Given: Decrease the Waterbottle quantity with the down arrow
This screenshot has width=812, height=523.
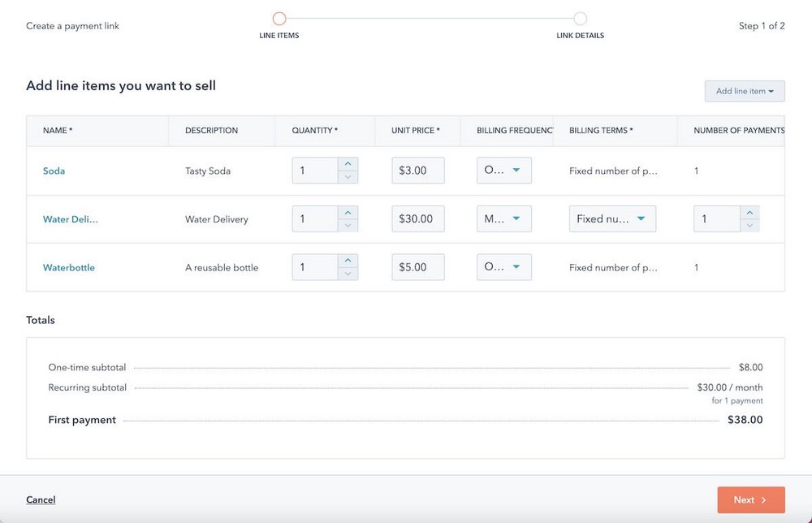Looking at the screenshot, I should [x=348, y=274].
